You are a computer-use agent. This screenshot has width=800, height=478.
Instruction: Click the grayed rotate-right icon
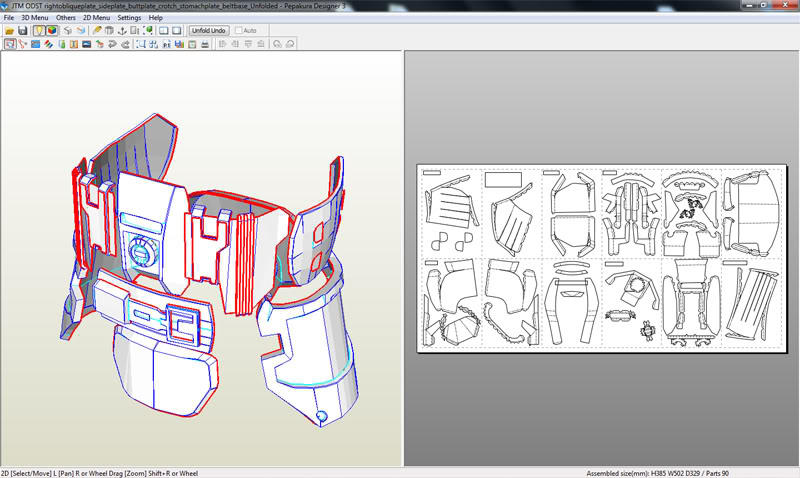click(290, 44)
